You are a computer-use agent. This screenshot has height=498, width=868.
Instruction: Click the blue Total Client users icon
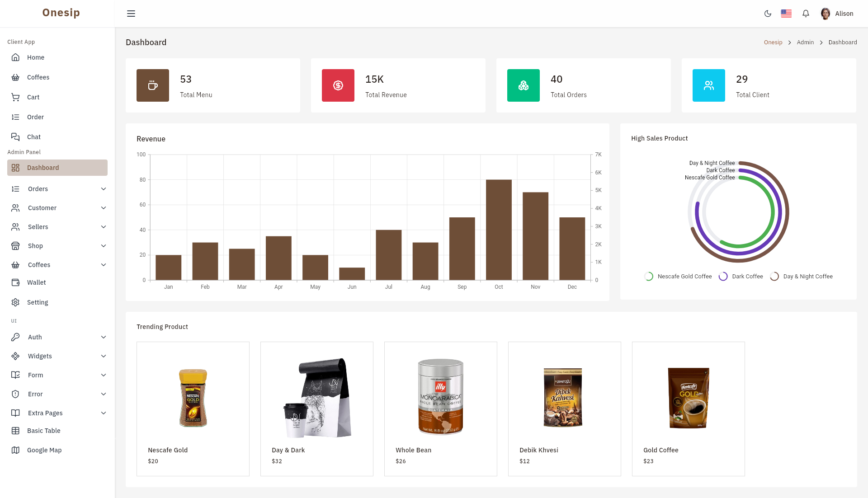click(x=709, y=85)
